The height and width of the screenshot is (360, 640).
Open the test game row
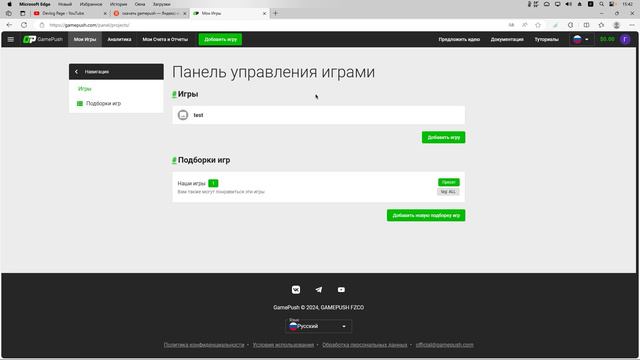point(318,115)
